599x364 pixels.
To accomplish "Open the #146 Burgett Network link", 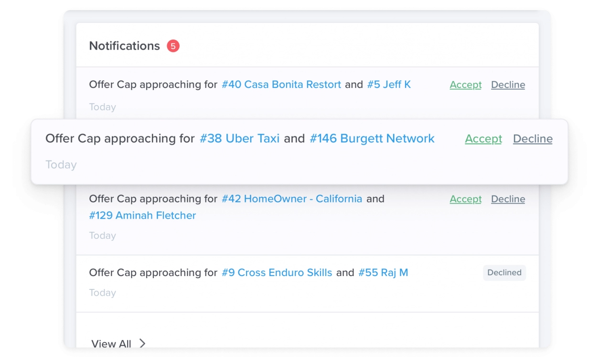I will (x=372, y=139).
